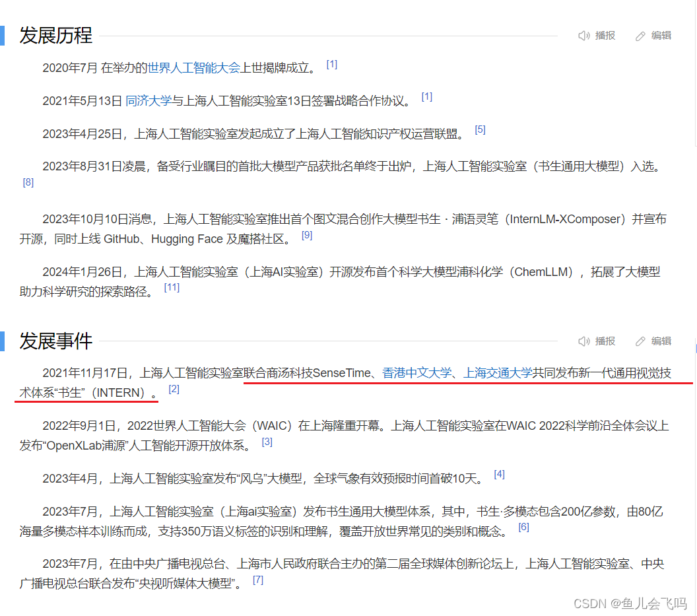Open the 同济大学 link
This screenshot has height=616, width=697.
tap(149, 101)
